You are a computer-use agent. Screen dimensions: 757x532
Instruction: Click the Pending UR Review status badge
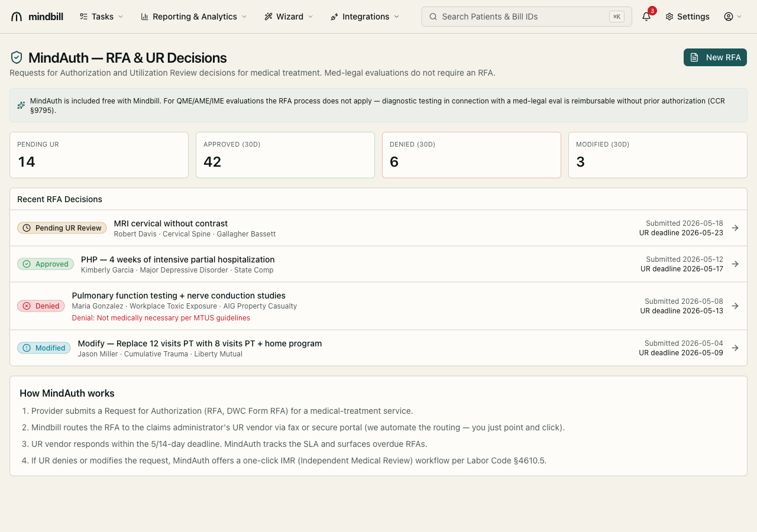(x=62, y=228)
